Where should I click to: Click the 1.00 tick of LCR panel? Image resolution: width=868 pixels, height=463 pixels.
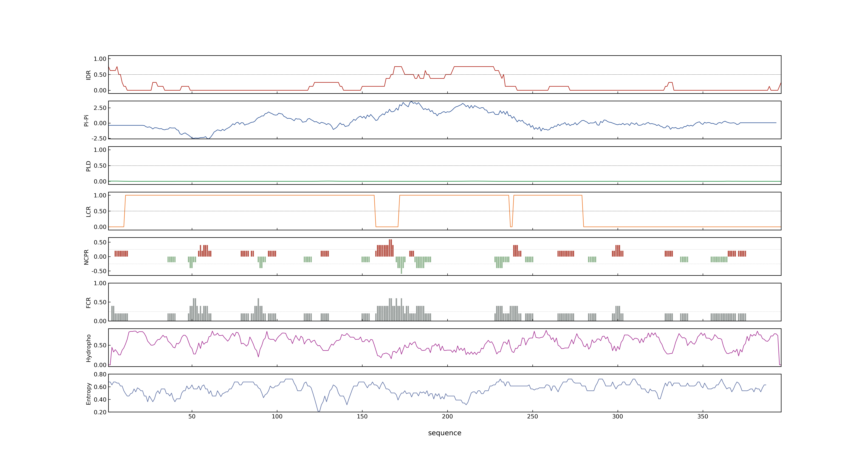point(100,195)
